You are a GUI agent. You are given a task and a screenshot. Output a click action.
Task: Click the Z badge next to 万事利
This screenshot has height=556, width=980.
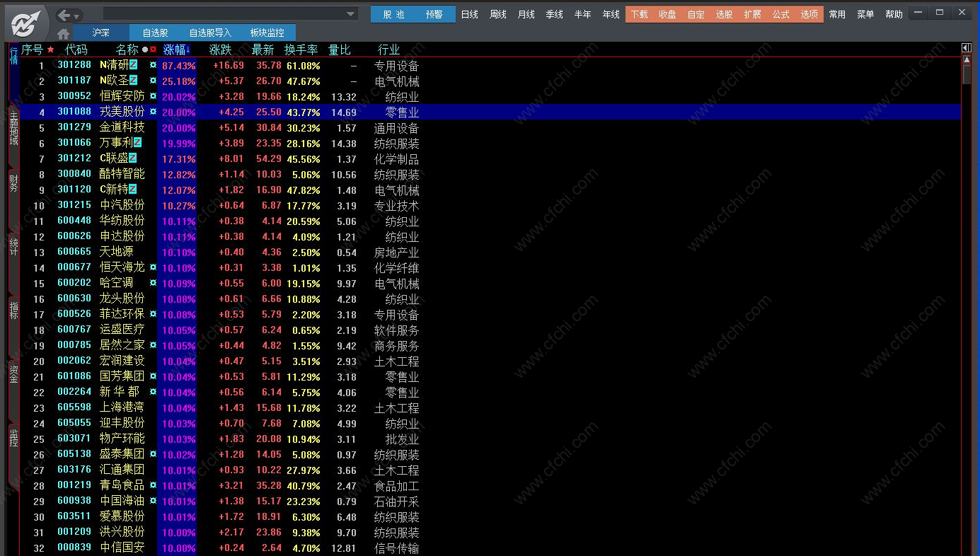137,143
